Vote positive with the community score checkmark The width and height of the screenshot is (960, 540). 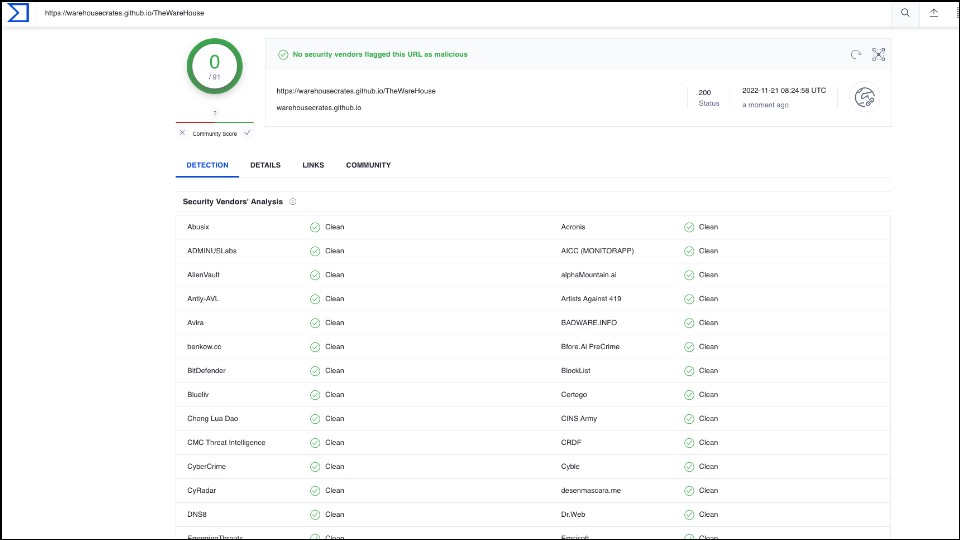click(x=247, y=133)
